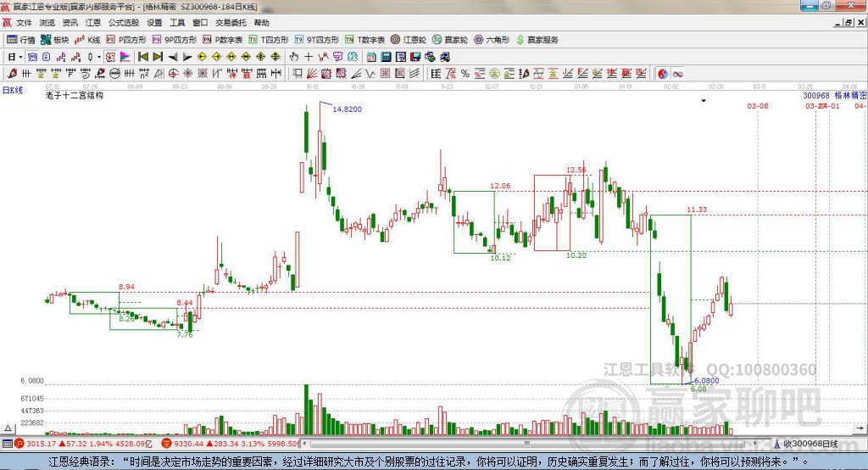Switch to the K线 candlestick chart button
The image size is (868, 470).
pyautogui.click(x=87, y=39)
